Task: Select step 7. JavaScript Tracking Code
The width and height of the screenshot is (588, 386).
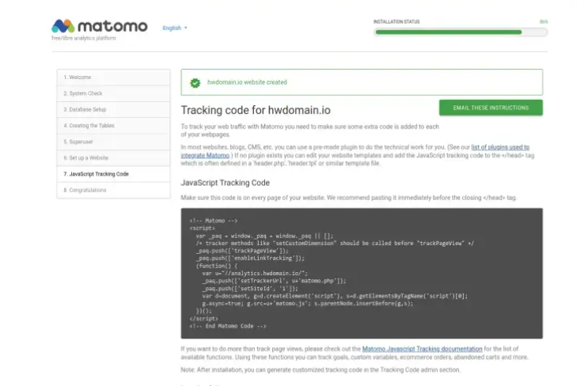Action: [113, 174]
